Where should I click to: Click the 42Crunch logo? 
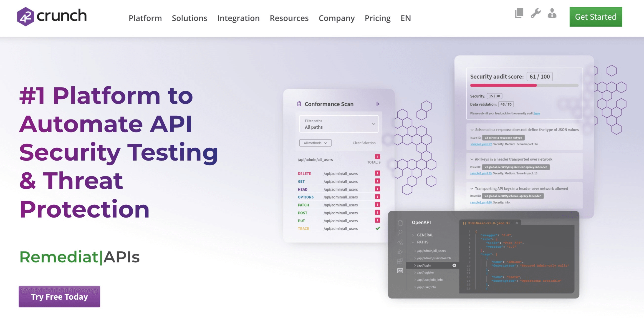52,17
